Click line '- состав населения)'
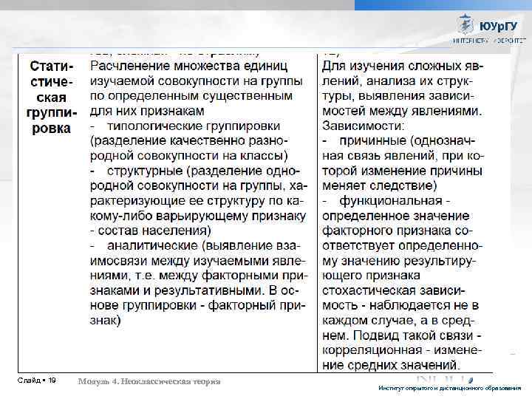 (150, 231)
